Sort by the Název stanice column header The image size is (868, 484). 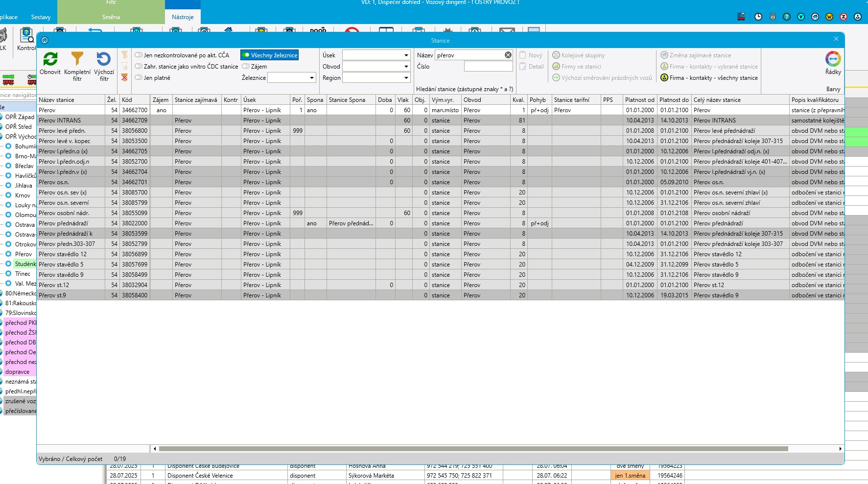click(x=70, y=100)
